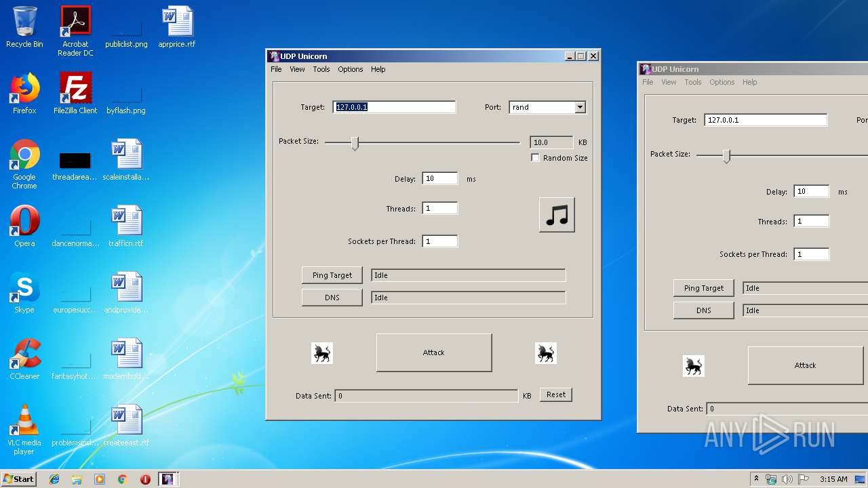
Task: Click the Delay field in the background window
Action: tap(812, 192)
